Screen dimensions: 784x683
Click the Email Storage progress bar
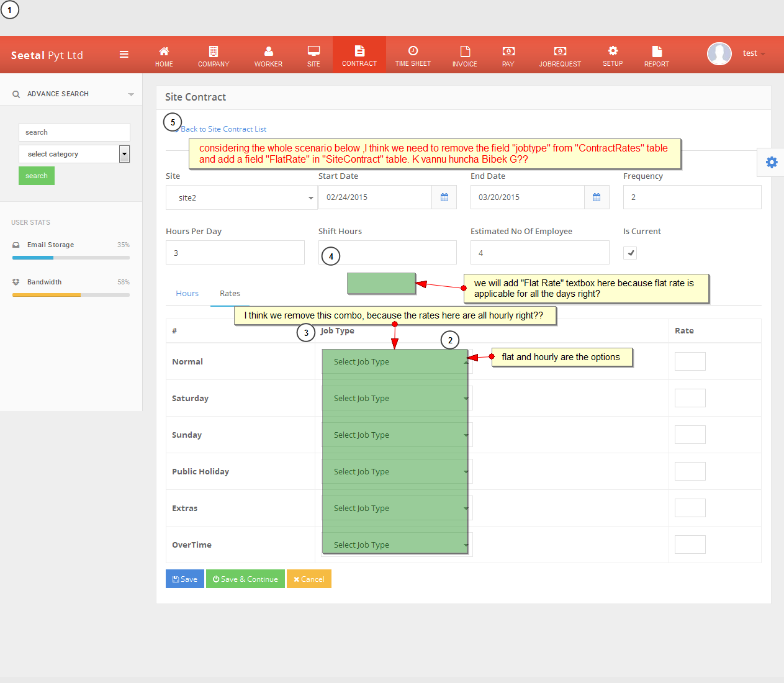pyautogui.click(x=71, y=258)
